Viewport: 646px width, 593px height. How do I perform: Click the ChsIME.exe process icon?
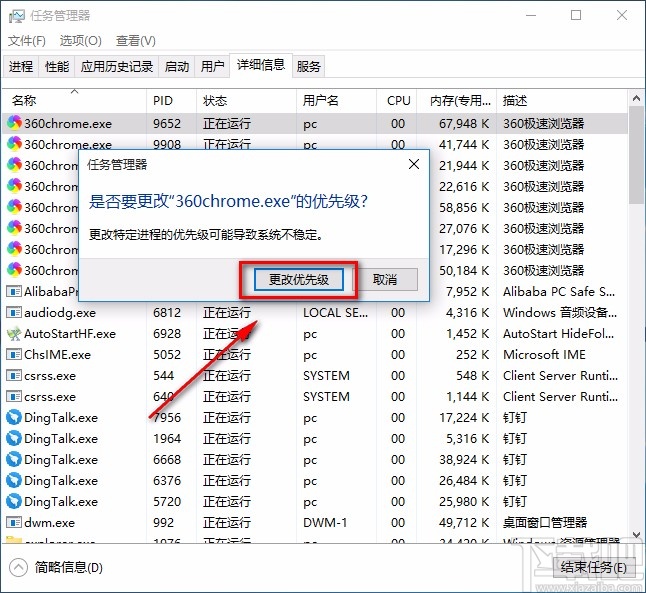click(14, 354)
